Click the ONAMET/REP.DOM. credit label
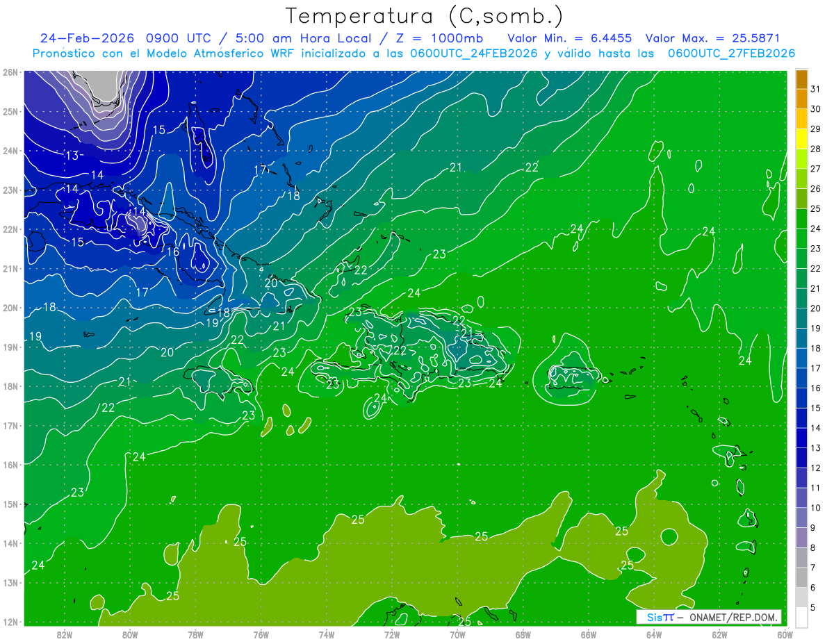Viewport: 834px width, 644px height. (732, 617)
